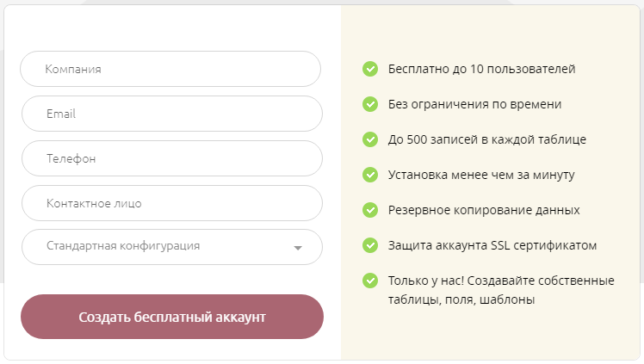This screenshot has width=644, height=364.
Task: Click text 'Бесплатно до 10 пользователей'
Action: click(481, 69)
